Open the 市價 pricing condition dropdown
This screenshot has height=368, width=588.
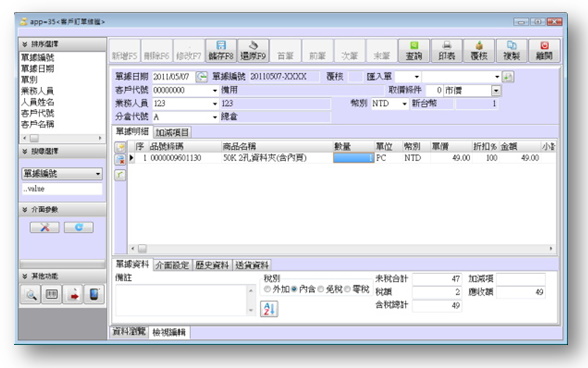496,90
